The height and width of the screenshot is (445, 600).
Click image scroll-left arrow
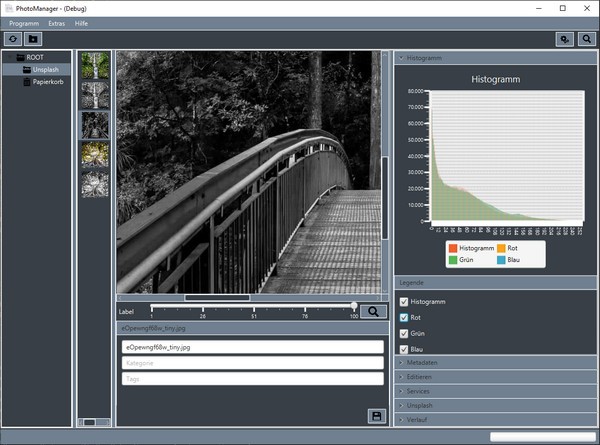120,297
